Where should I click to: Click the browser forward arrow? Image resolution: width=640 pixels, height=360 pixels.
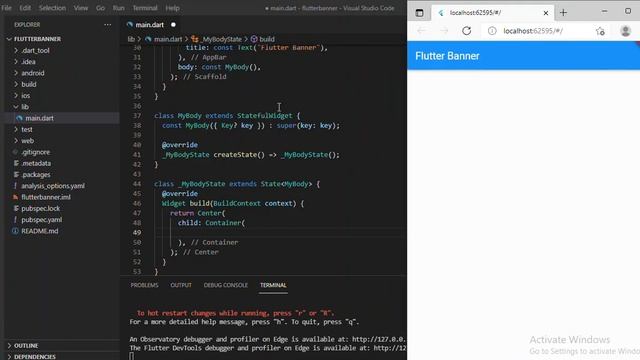tap(444, 31)
